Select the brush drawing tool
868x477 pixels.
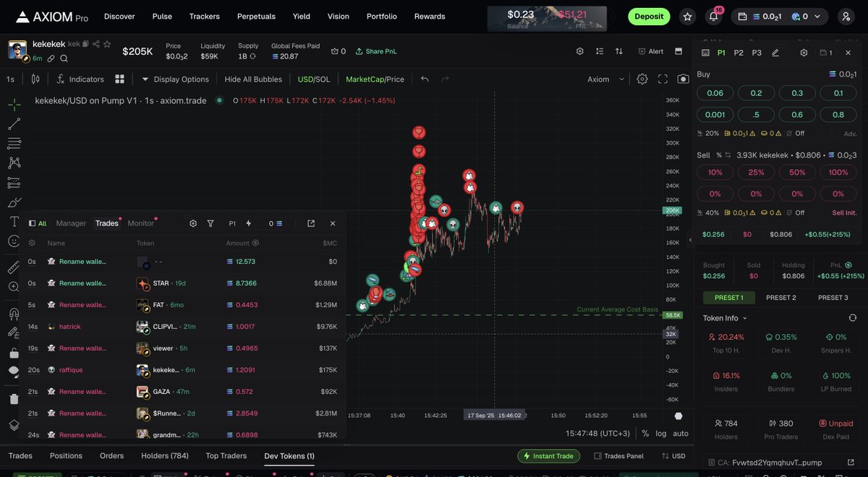tap(14, 202)
